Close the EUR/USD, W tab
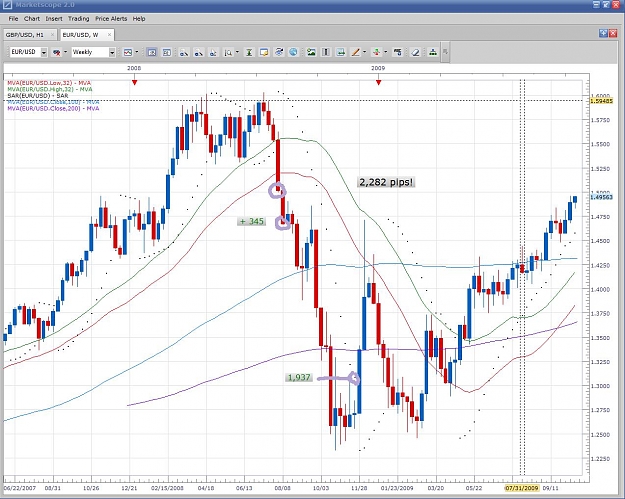 pyautogui.click(x=109, y=35)
